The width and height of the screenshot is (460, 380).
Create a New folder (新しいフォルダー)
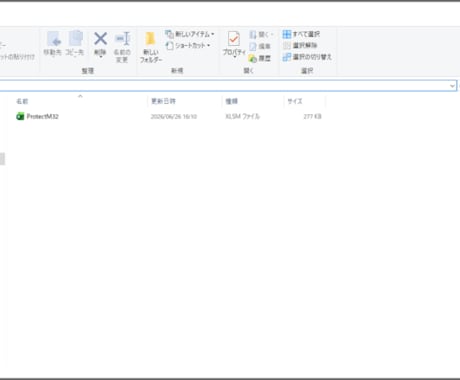[151, 47]
